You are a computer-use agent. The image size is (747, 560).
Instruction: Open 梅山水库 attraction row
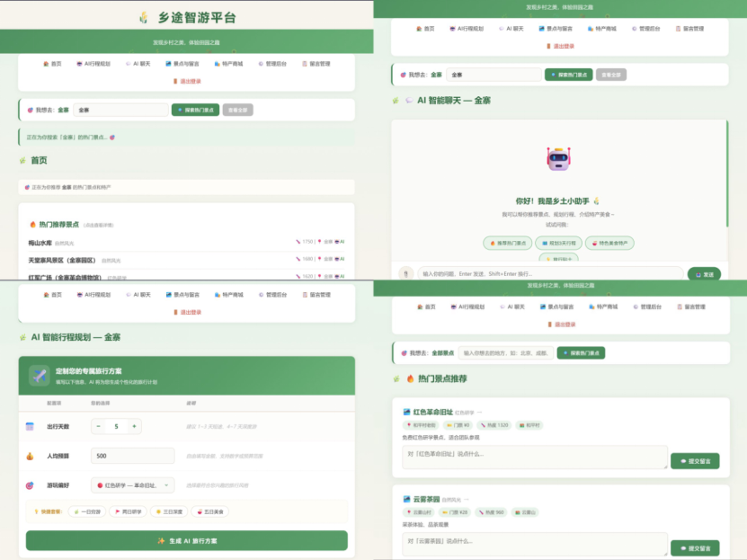(186, 243)
